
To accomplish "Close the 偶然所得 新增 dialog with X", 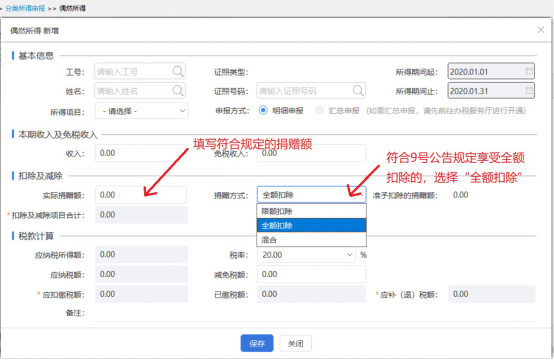I will (541, 30).
